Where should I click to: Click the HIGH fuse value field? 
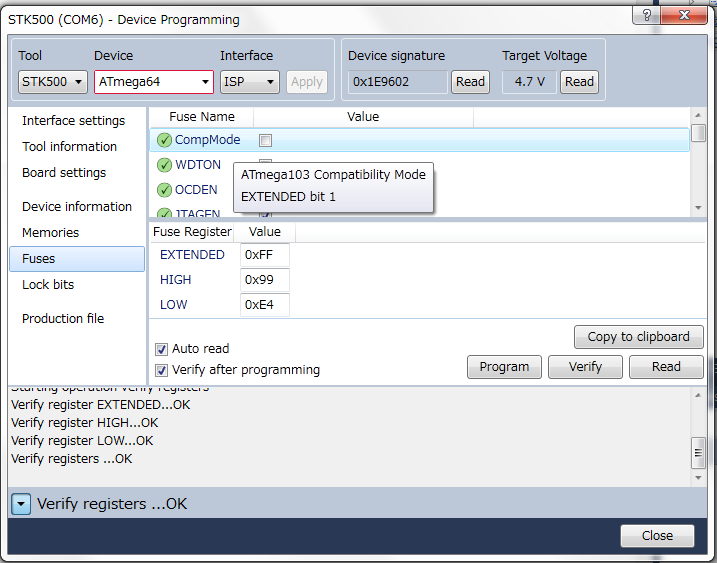pyautogui.click(x=265, y=280)
